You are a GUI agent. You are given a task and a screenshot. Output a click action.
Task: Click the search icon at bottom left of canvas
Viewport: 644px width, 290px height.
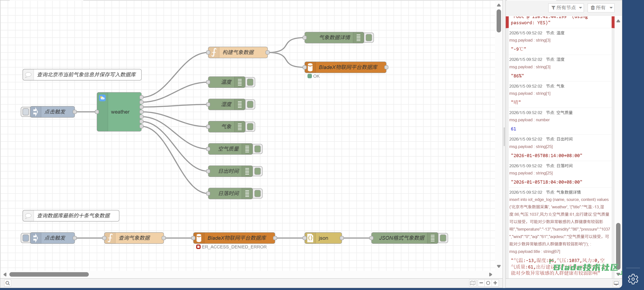[x=8, y=283]
